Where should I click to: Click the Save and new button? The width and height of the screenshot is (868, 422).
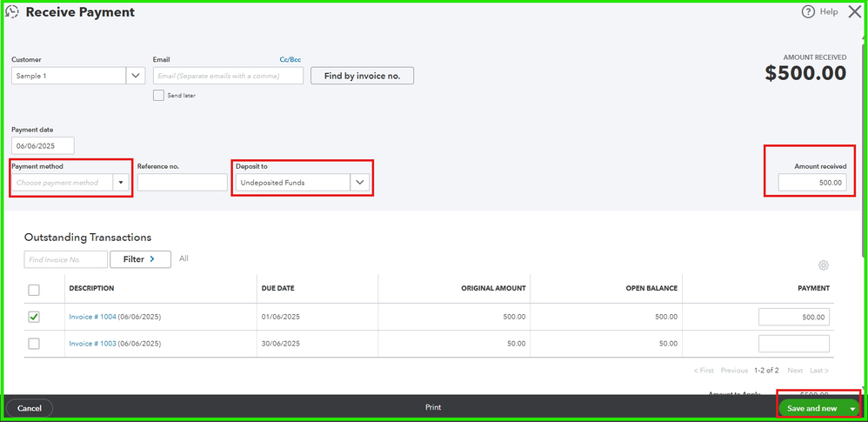coord(812,409)
